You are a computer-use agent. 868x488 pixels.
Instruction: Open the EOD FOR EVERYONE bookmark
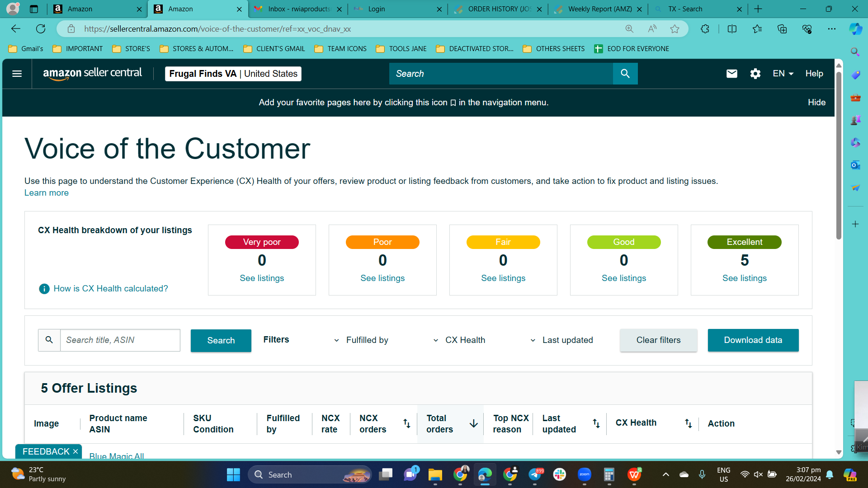pyautogui.click(x=632, y=49)
